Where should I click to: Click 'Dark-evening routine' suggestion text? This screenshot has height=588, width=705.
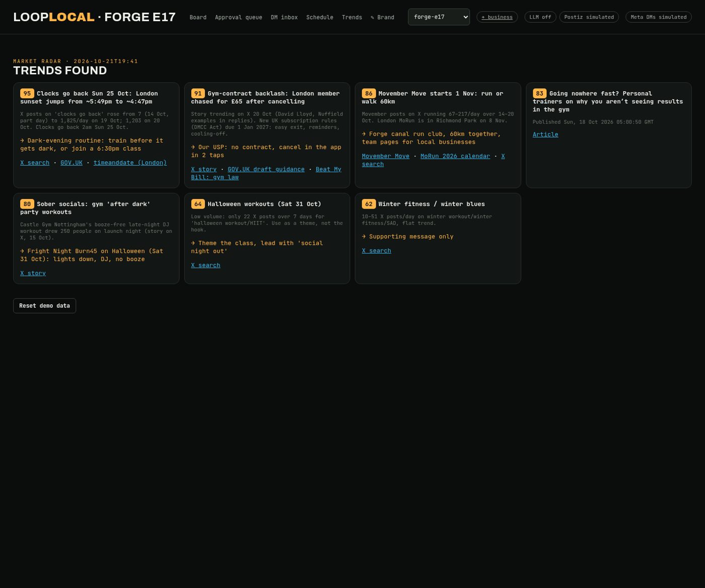(92, 145)
